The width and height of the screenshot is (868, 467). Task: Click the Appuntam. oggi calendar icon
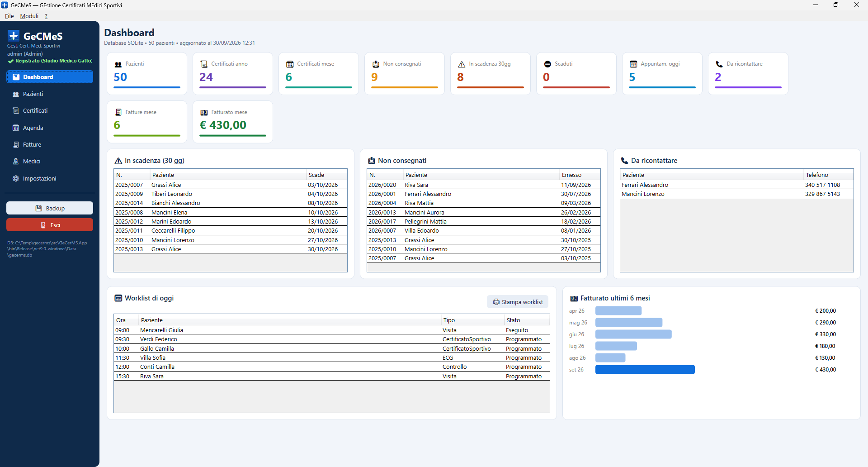(x=633, y=64)
